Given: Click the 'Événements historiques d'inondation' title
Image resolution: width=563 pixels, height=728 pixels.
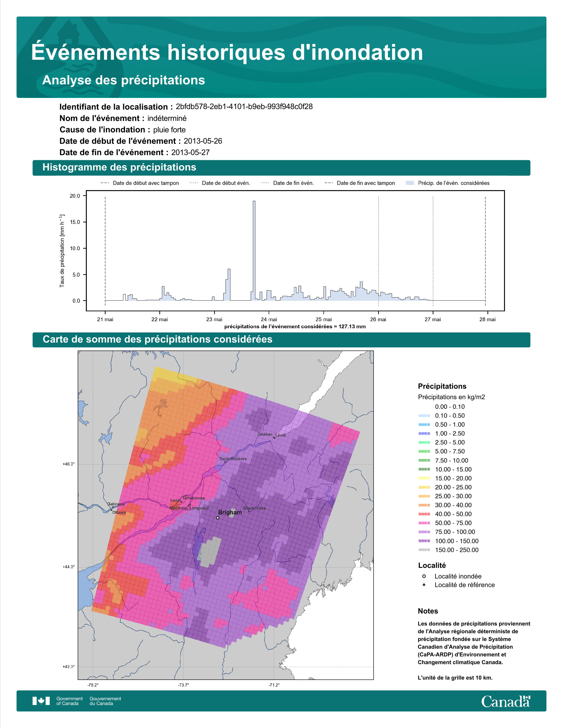Looking at the screenshot, I should coord(227,52).
